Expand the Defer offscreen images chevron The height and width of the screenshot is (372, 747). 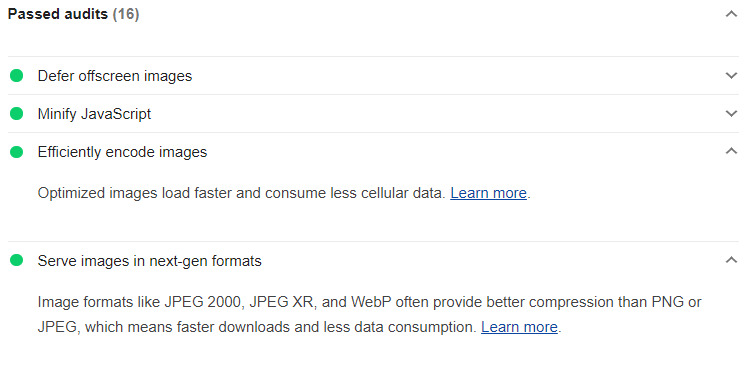click(731, 76)
